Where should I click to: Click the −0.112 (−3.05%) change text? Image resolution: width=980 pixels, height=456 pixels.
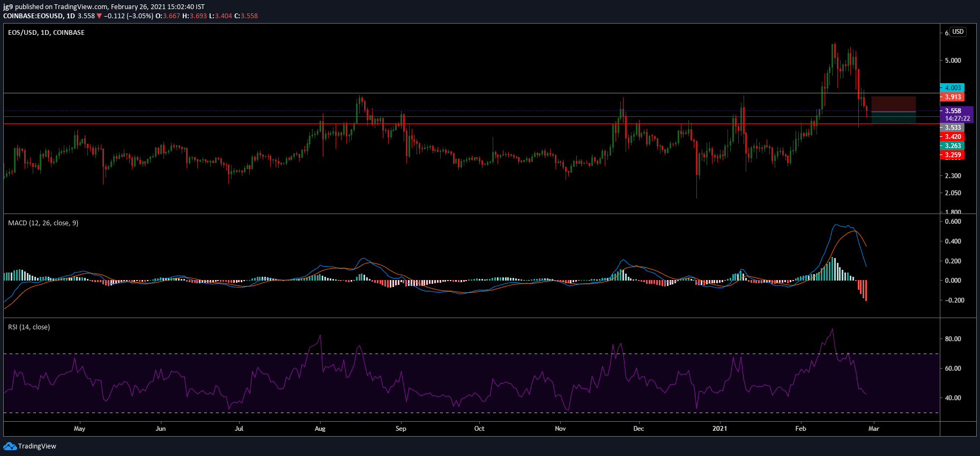coord(129,16)
